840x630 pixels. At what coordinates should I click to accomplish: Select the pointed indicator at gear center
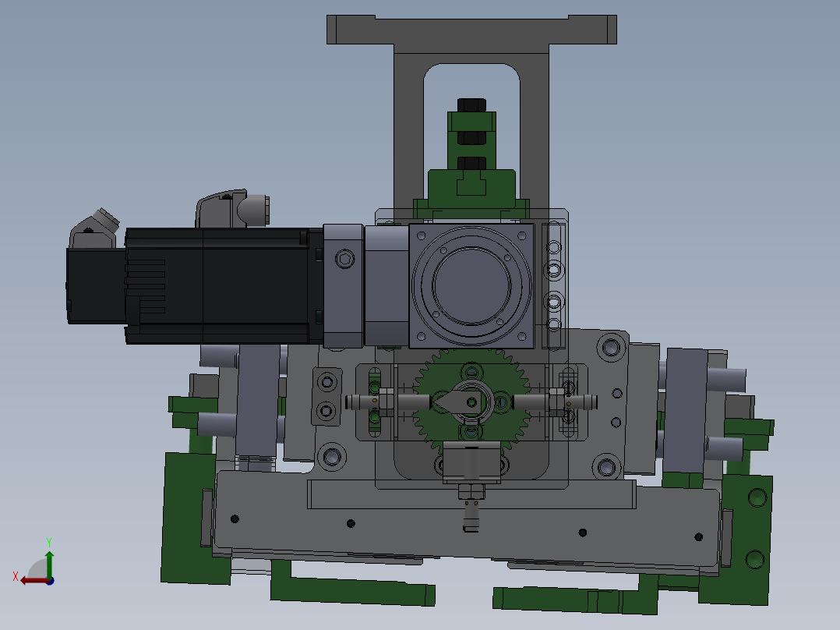click(452, 402)
